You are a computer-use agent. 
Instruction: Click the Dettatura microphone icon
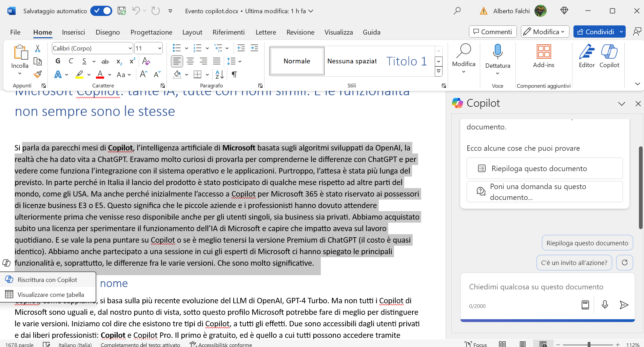497,52
